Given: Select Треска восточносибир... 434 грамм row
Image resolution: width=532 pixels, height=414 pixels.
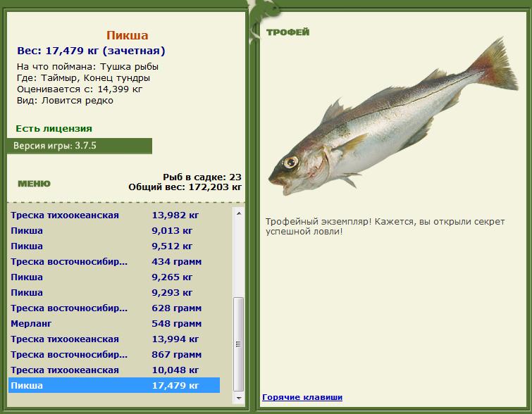Looking at the screenshot, I should point(114,262).
